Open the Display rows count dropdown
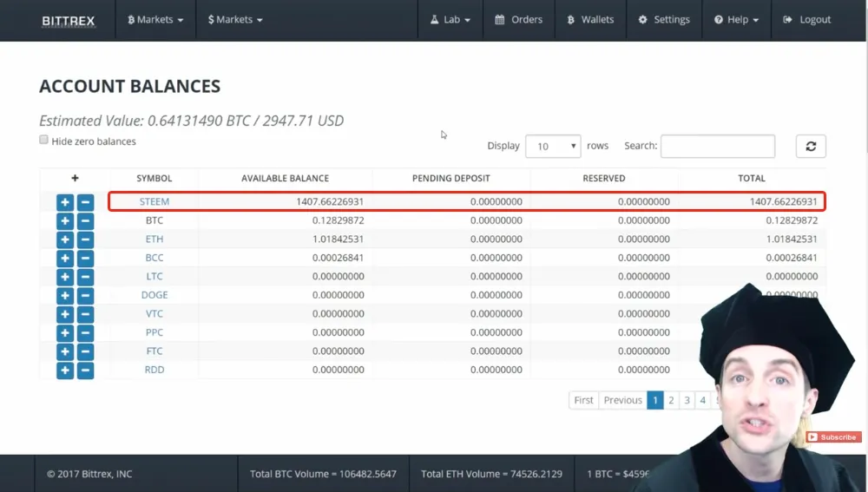Screen dimensions: 868x492 point(553,146)
